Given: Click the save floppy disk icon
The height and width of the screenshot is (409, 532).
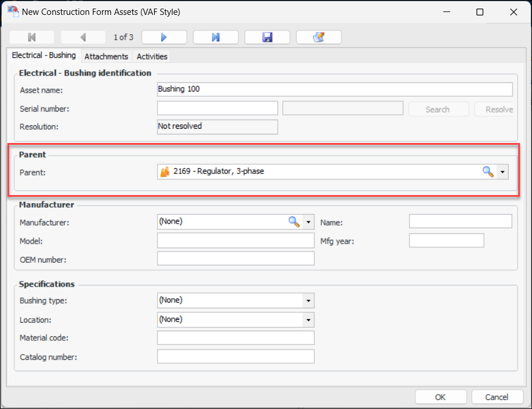Looking at the screenshot, I should tap(267, 37).
